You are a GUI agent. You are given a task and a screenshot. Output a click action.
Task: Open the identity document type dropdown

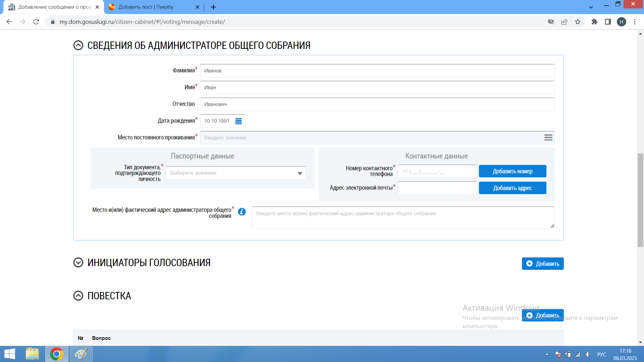[x=236, y=173]
